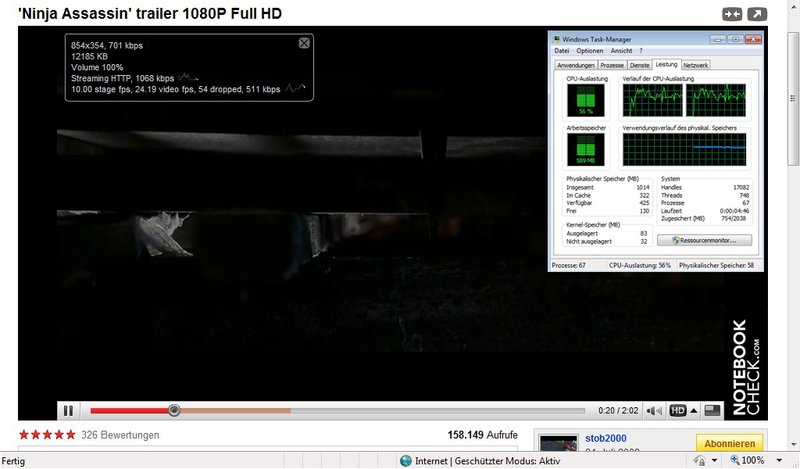Click the vertical scrollbar thumb

click(793, 97)
